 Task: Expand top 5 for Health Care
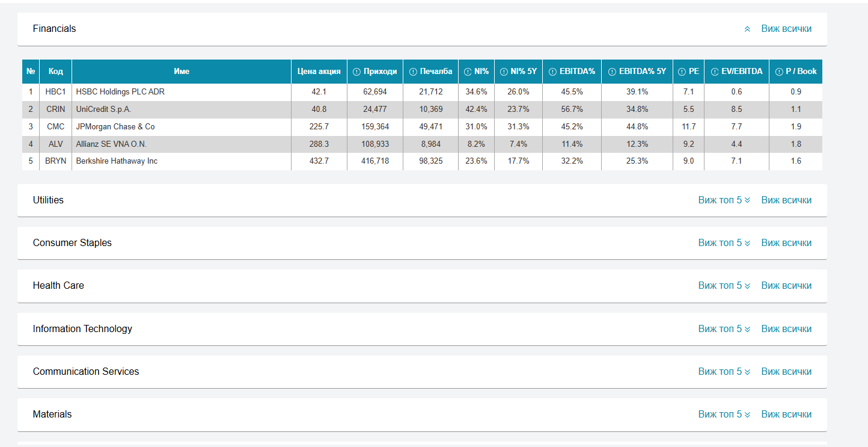pyautogui.click(x=724, y=286)
